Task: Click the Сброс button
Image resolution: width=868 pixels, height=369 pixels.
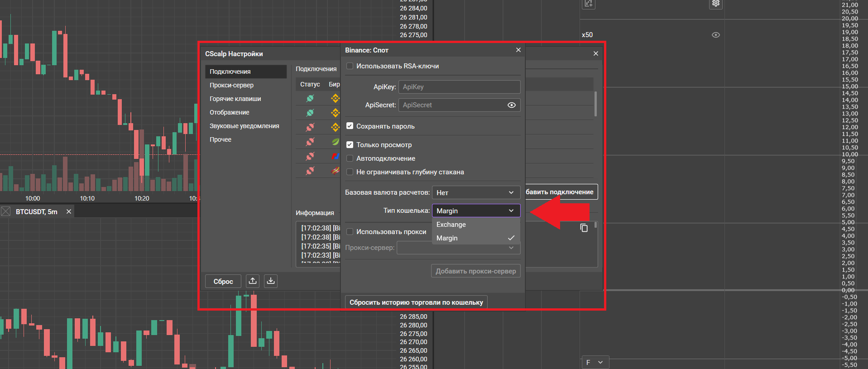Action: click(223, 281)
